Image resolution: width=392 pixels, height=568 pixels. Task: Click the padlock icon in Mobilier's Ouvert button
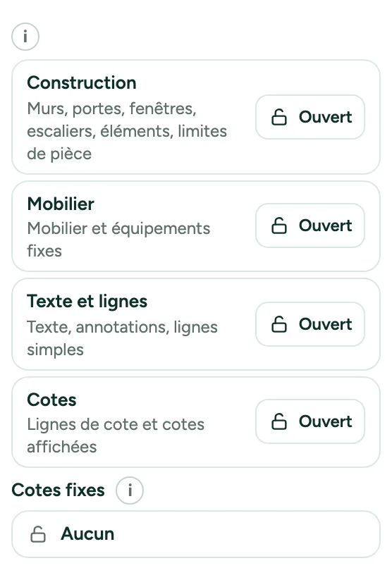point(279,226)
